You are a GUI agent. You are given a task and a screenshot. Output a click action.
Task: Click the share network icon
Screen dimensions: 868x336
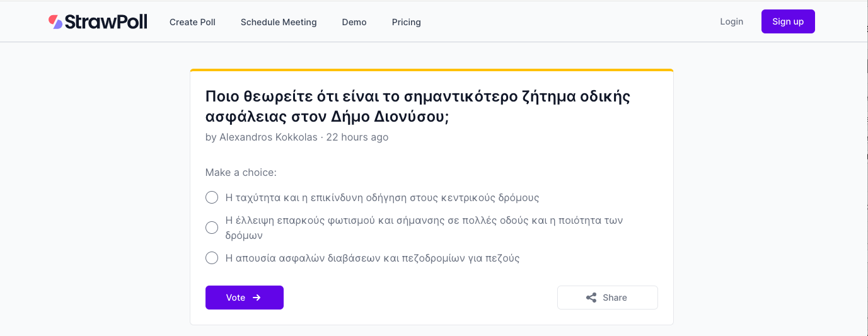tap(591, 298)
